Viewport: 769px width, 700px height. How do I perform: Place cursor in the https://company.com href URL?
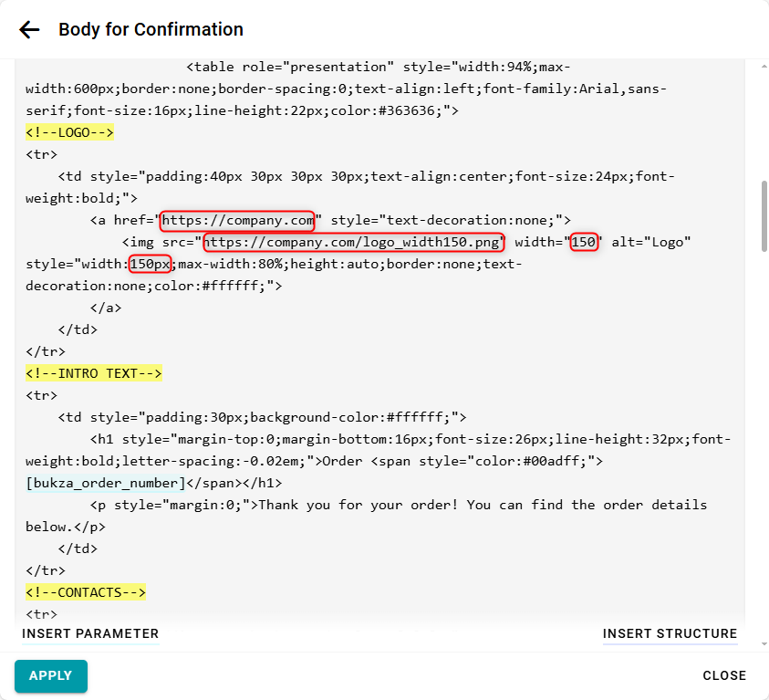(x=238, y=220)
